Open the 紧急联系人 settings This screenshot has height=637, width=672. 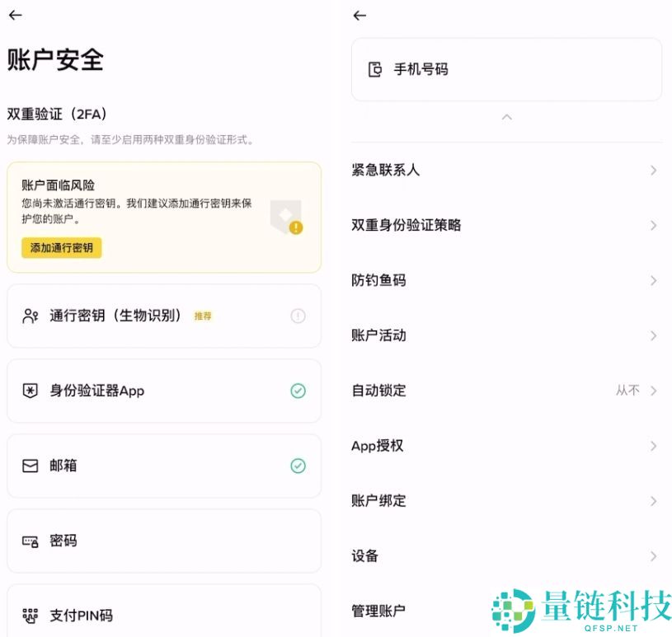click(x=506, y=170)
